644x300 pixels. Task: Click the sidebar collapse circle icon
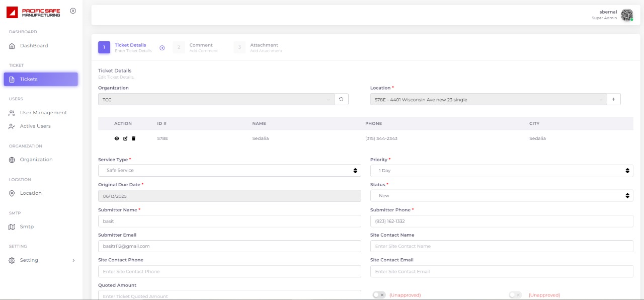pyautogui.click(x=73, y=11)
